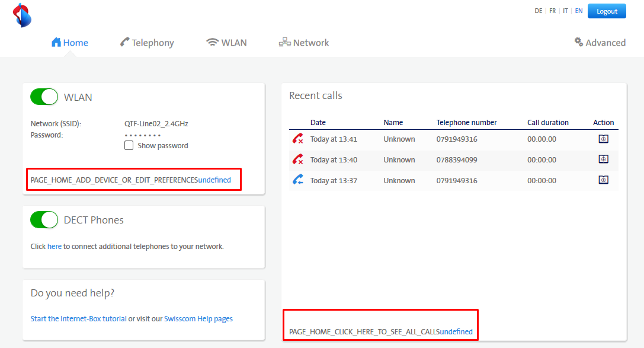Go to the Network tab
Screen dimensions: 644x348
(x=304, y=43)
